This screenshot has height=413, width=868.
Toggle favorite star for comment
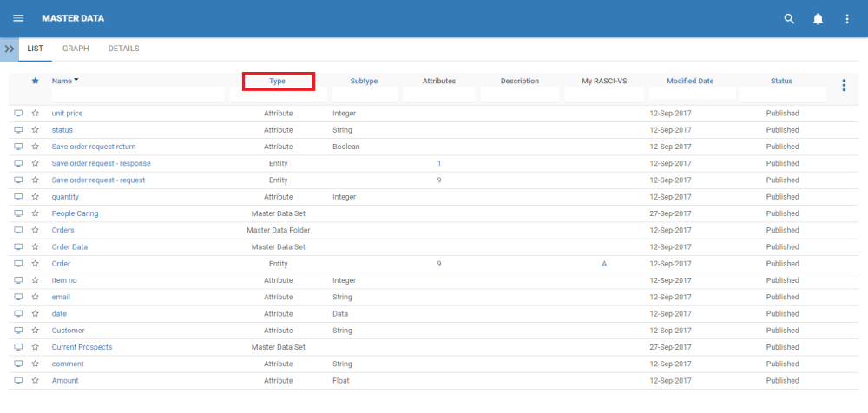tap(36, 364)
